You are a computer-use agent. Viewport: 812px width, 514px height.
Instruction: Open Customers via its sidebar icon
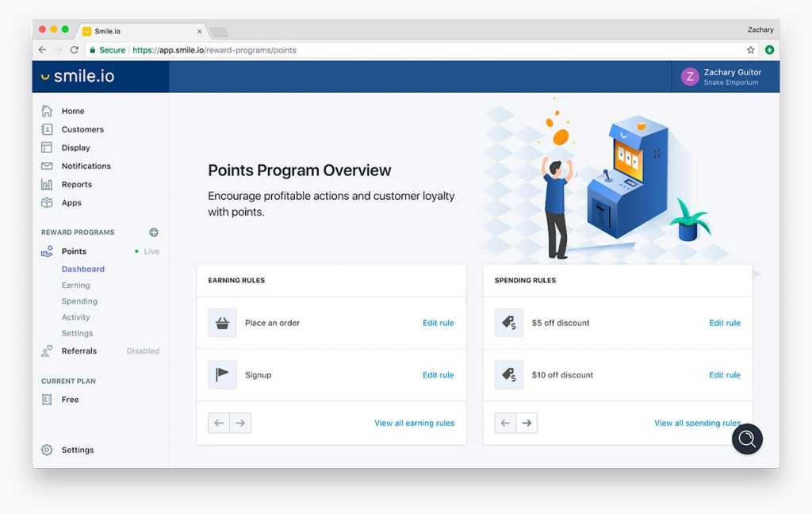pos(47,129)
